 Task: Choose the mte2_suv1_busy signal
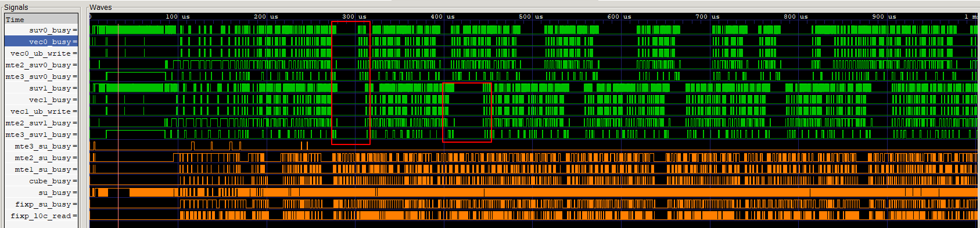pos(41,123)
